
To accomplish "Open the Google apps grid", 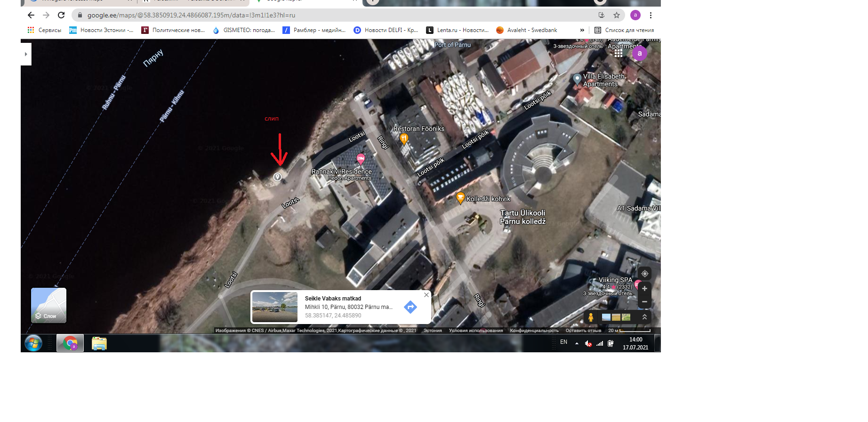I will tap(619, 54).
